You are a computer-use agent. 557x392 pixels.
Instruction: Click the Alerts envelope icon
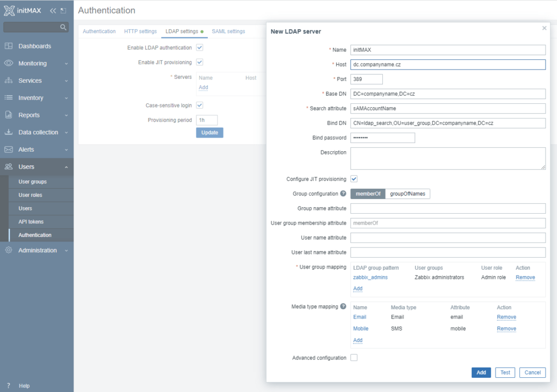[x=9, y=150]
